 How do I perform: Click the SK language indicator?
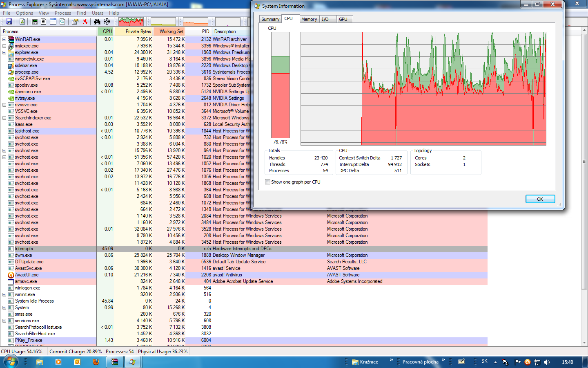click(x=484, y=361)
